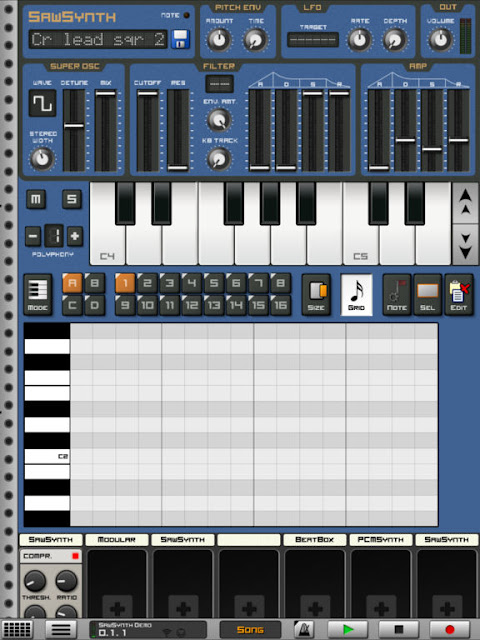Select the square waveform icon
The height and width of the screenshot is (640, 480).
[x=42, y=103]
